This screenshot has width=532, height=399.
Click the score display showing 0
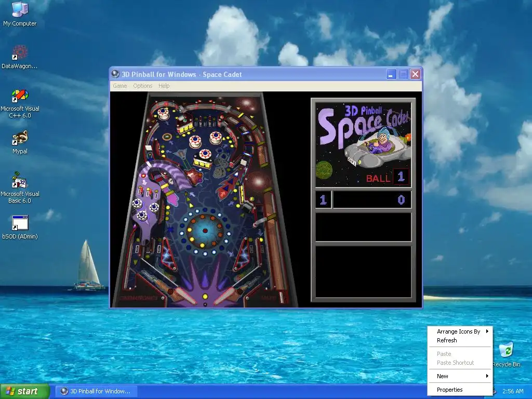372,199
